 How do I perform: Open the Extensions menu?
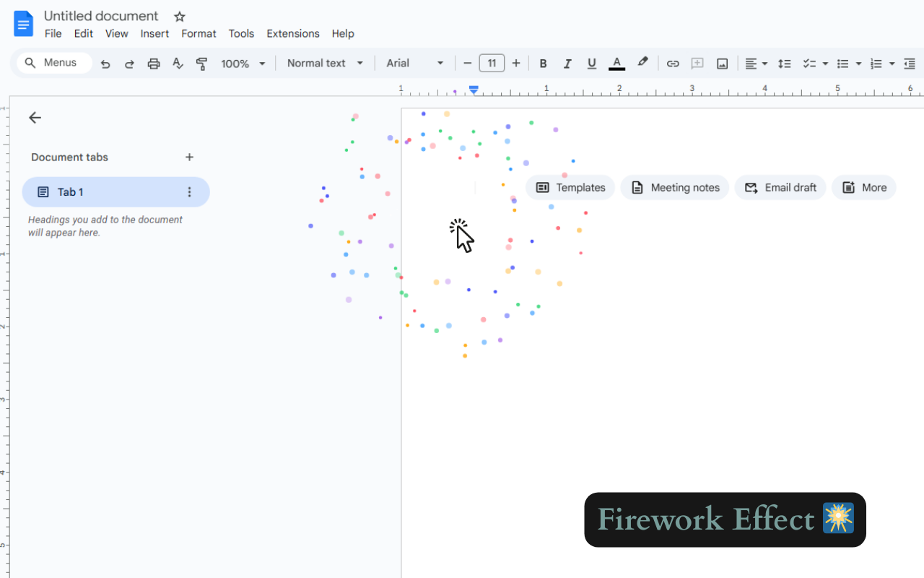point(293,33)
